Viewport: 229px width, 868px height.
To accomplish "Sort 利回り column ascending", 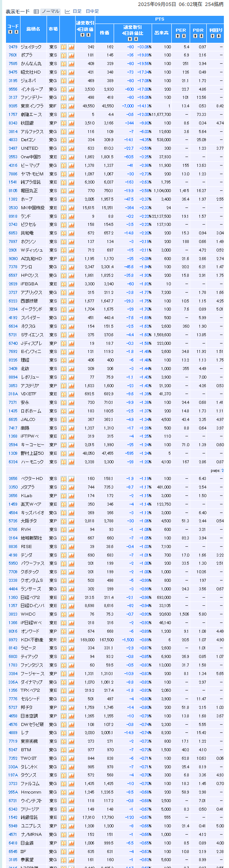I will 213,36.
